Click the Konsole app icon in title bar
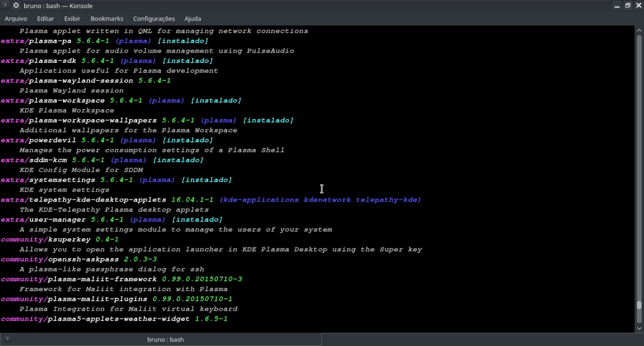 [x=16, y=6]
